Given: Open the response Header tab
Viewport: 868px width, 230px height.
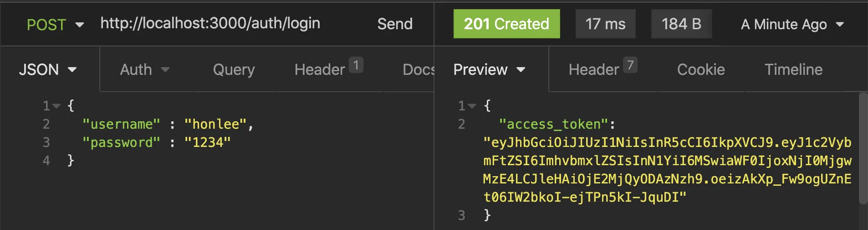Looking at the screenshot, I should point(602,69).
